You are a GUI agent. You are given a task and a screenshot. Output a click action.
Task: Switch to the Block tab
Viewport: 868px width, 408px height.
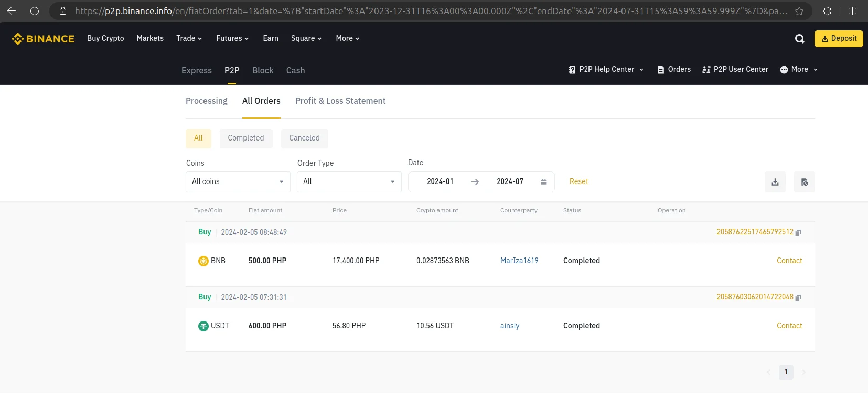263,70
